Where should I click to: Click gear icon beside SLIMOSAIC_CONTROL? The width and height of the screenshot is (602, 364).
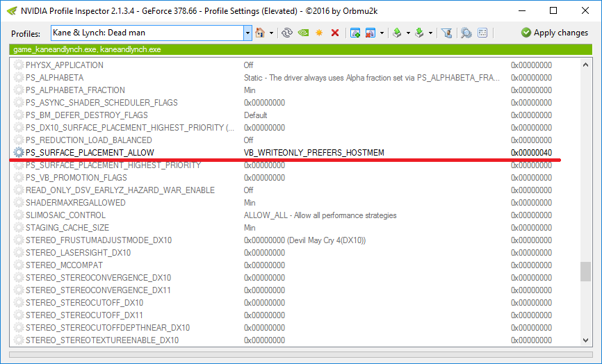point(19,215)
